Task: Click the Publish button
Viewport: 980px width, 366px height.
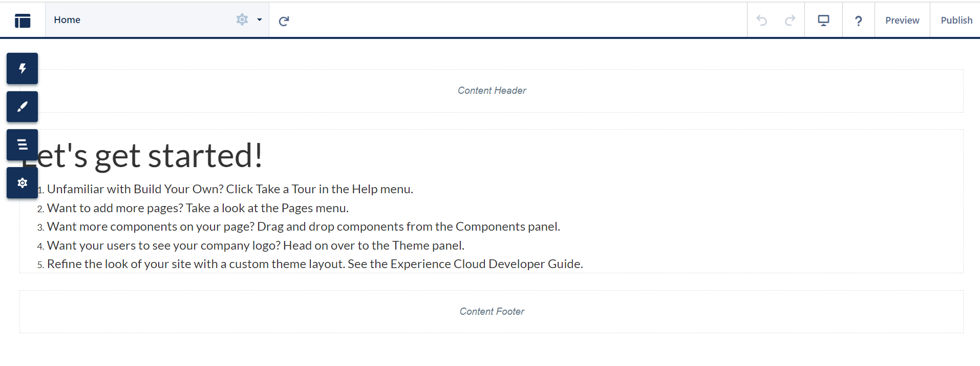Action: coord(956,21)
